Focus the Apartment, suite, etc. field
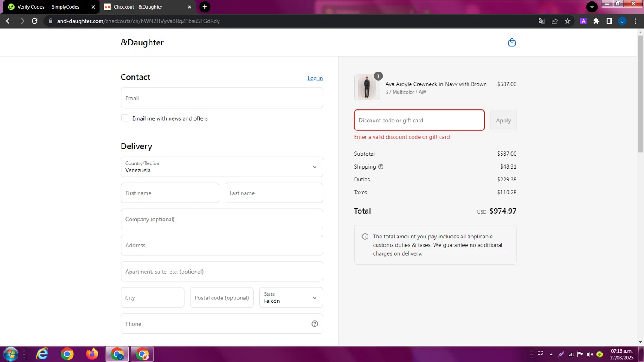 pyautogui.click(x=222, y=271)
